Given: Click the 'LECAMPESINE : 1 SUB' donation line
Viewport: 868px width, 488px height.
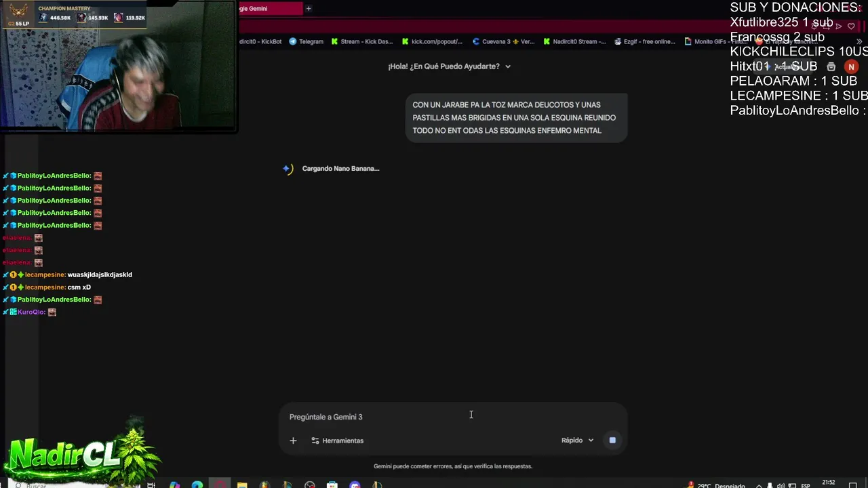Looking at the screenshot, I should tap(799, 96).
